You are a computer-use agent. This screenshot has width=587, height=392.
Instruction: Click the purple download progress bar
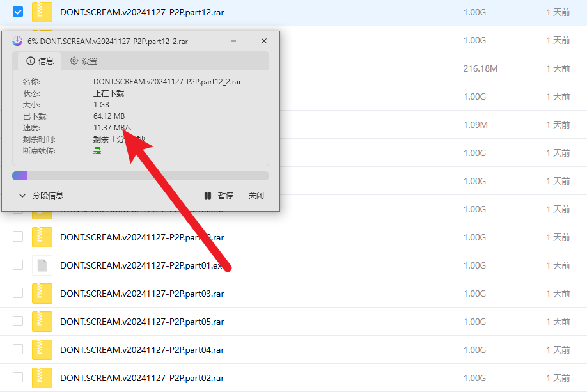point(19,175)
